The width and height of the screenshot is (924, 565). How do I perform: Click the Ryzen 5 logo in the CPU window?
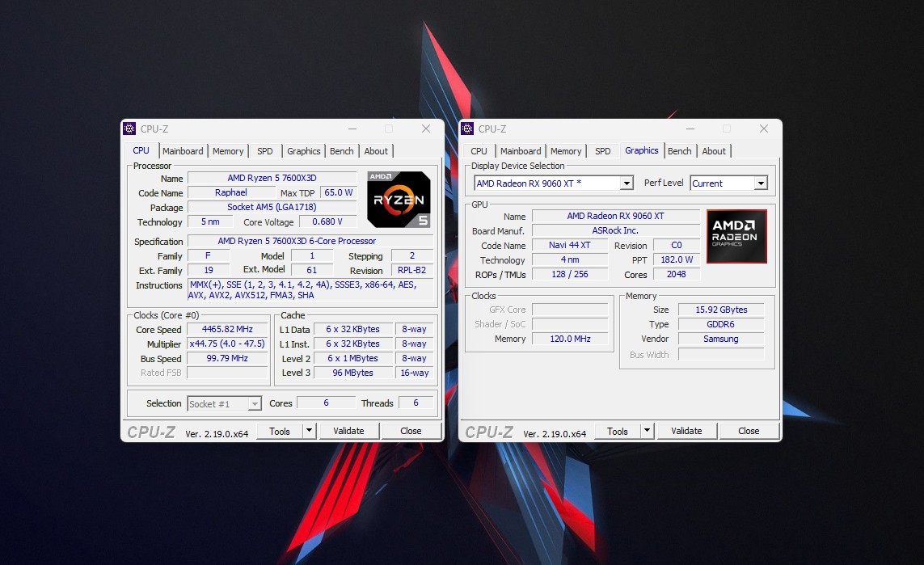pos(399,200)
